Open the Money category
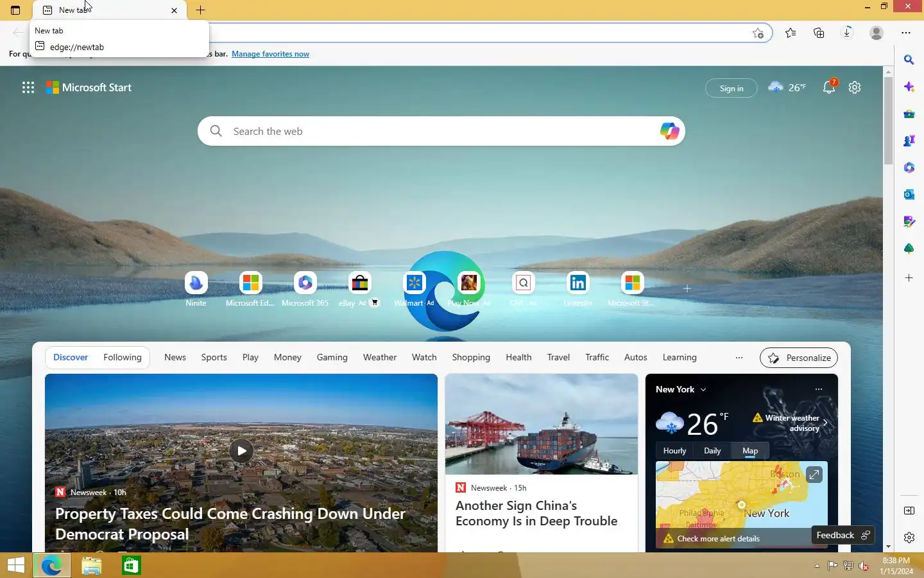The height and width of the screenshot is (578, 924). pyautogui.click(x=287, y=358)
